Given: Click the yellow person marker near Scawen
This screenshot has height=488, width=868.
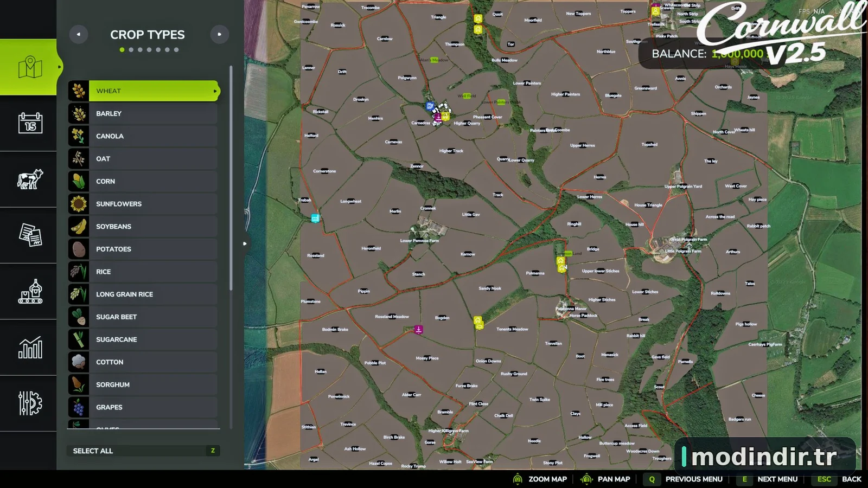Looking at the screenshot, I should point(655,11).
